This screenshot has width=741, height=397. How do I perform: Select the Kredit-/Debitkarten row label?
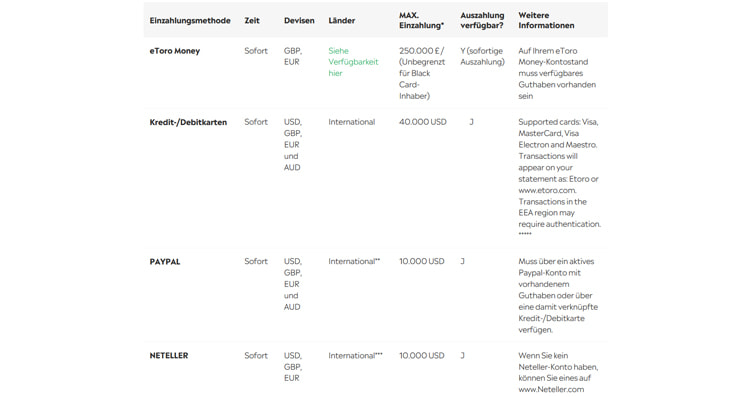188,122
